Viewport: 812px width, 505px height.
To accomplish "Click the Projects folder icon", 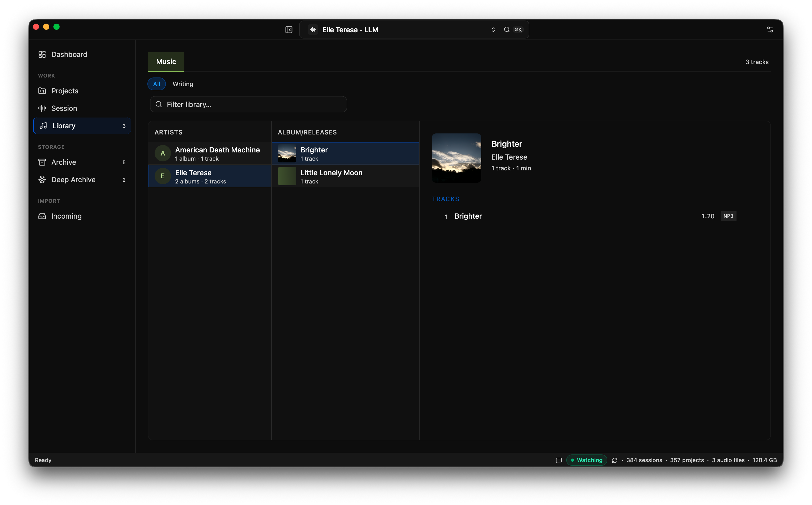I will click(x=42, y=91).
